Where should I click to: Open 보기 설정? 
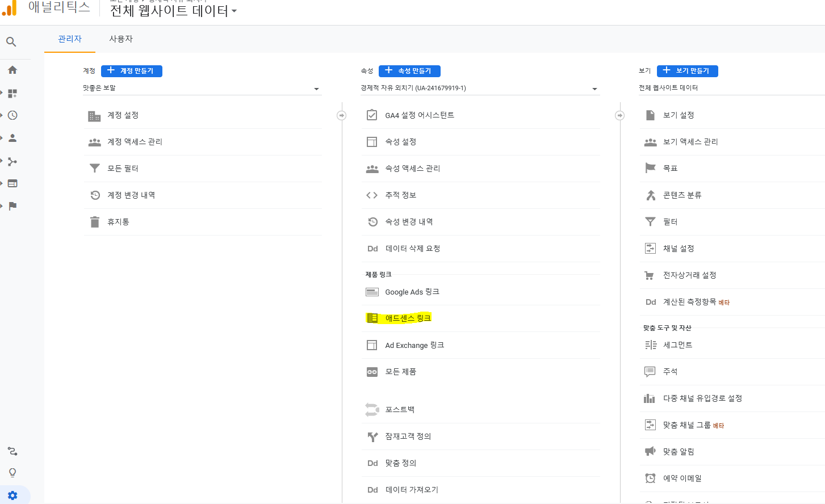click(x=732, y=115)
